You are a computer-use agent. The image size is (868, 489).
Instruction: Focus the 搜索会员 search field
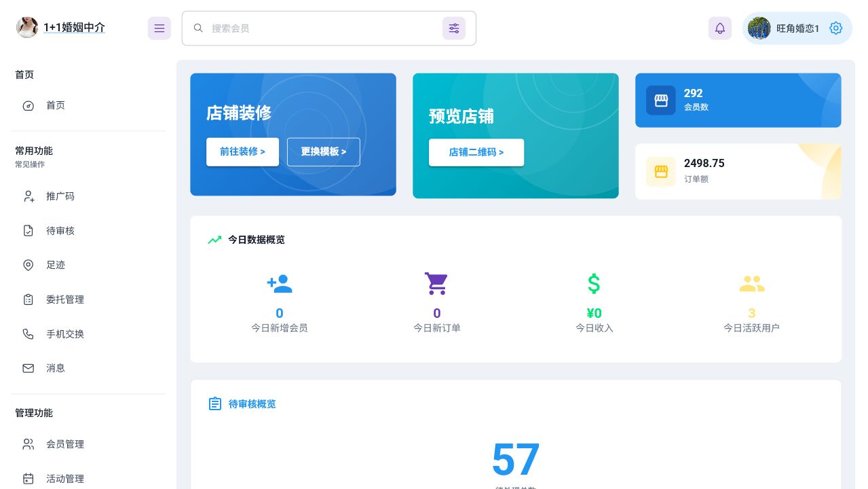coord(328,29)
